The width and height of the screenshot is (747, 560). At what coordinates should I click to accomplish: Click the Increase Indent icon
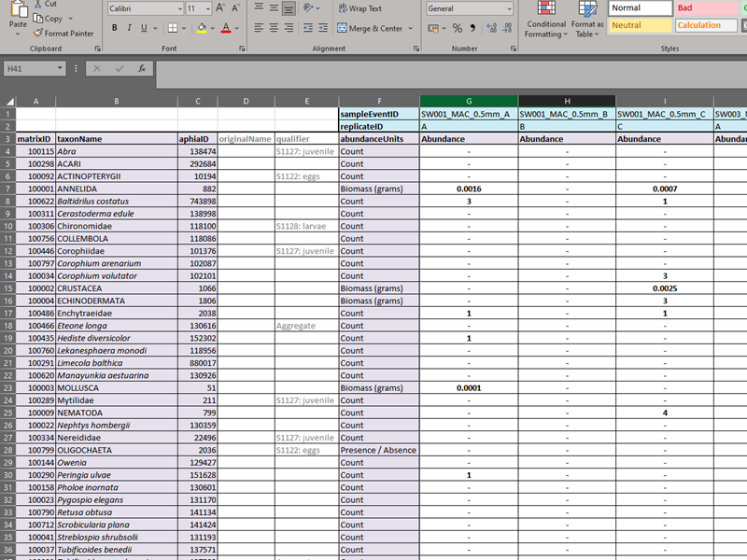(323, 28)
